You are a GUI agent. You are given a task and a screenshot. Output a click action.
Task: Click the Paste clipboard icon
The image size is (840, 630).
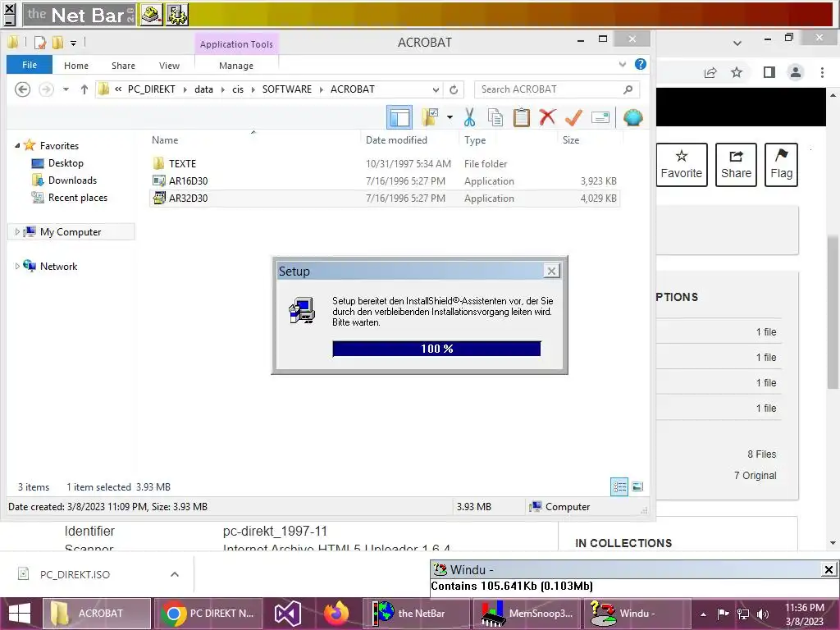[521, 117]
